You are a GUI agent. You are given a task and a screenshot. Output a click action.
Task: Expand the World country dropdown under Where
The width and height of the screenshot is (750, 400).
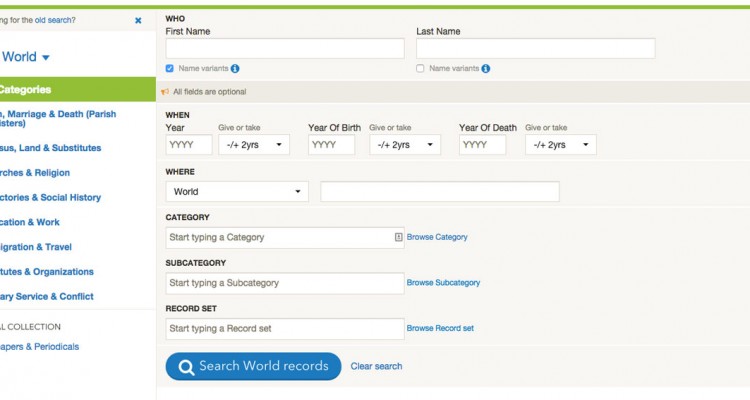coord(237,192)
